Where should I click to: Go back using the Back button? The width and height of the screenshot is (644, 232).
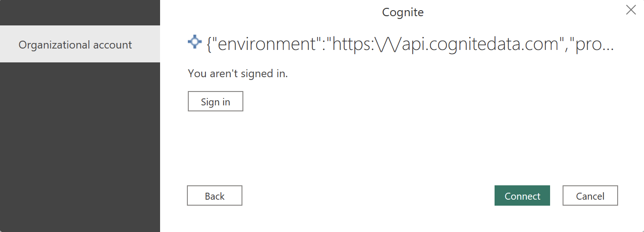click(215, 196)
